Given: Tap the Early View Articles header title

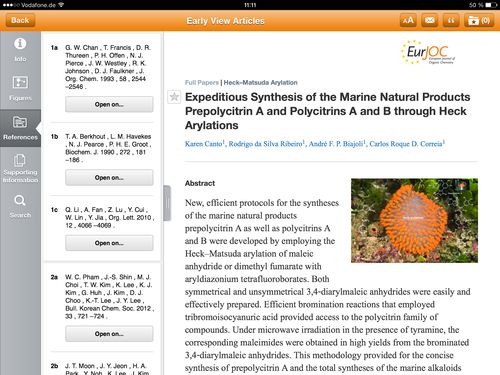Looking at the screenshot, I should 225,21.
